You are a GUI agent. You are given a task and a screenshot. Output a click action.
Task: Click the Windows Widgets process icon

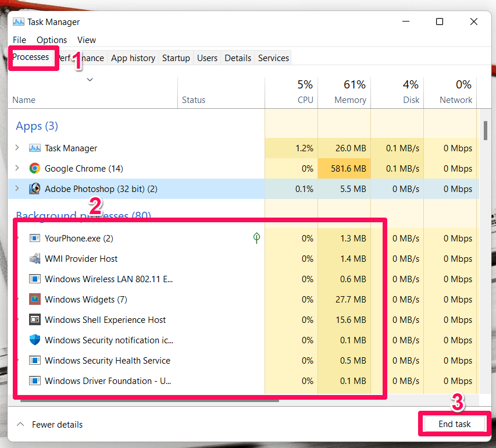point(35,300)
